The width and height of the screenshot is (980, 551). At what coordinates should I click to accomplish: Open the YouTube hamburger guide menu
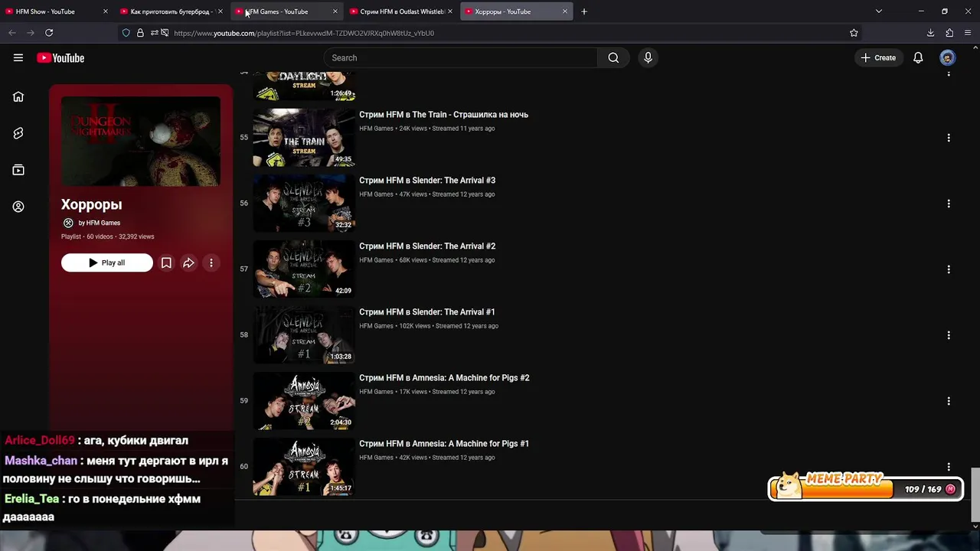coord(18,57)
